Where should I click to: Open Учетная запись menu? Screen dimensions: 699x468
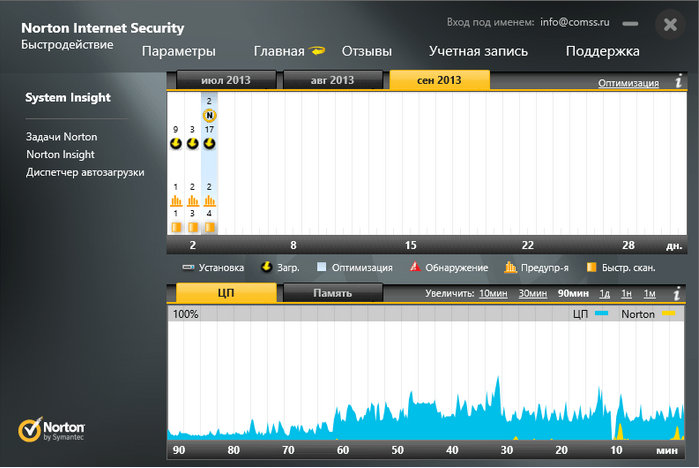478,51
